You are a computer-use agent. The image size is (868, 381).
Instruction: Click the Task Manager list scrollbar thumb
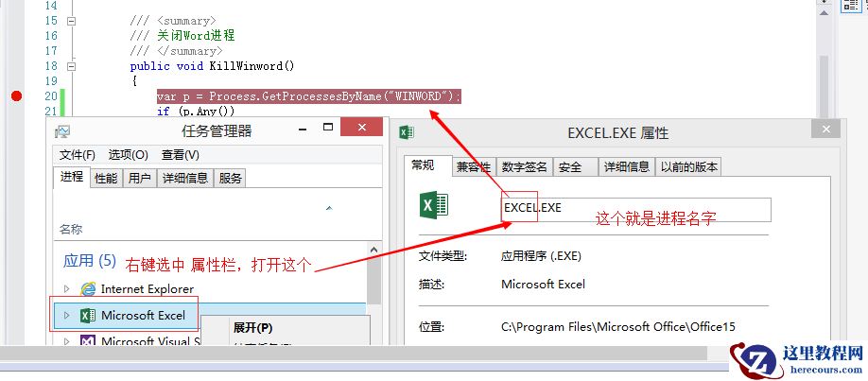[x=374, y=281]
